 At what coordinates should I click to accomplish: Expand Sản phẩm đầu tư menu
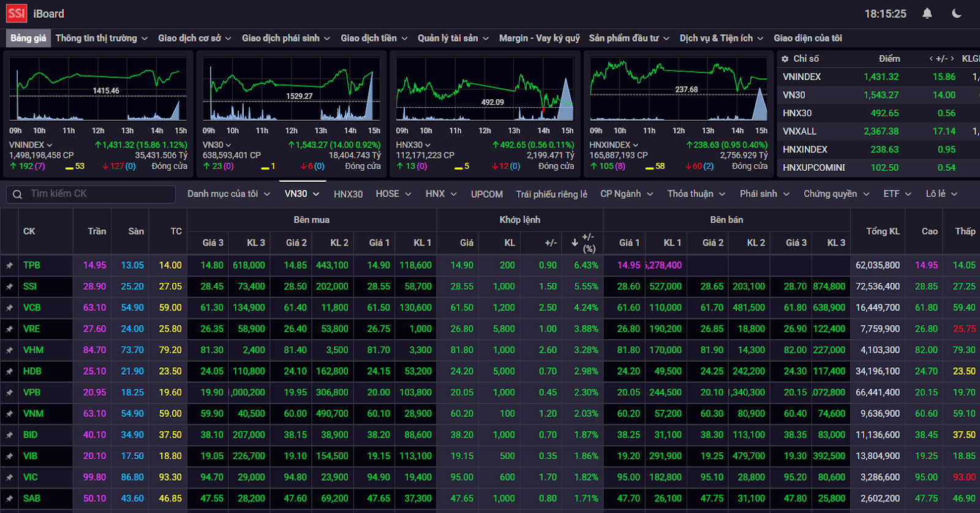coord(629,38)
